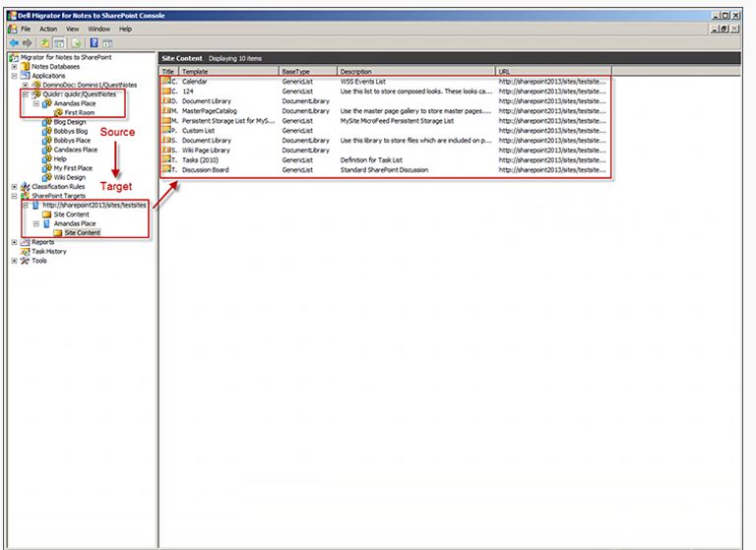The image size is (756, 550).
Task: Click the Wiki Design place icon
Action: (47, 177)
